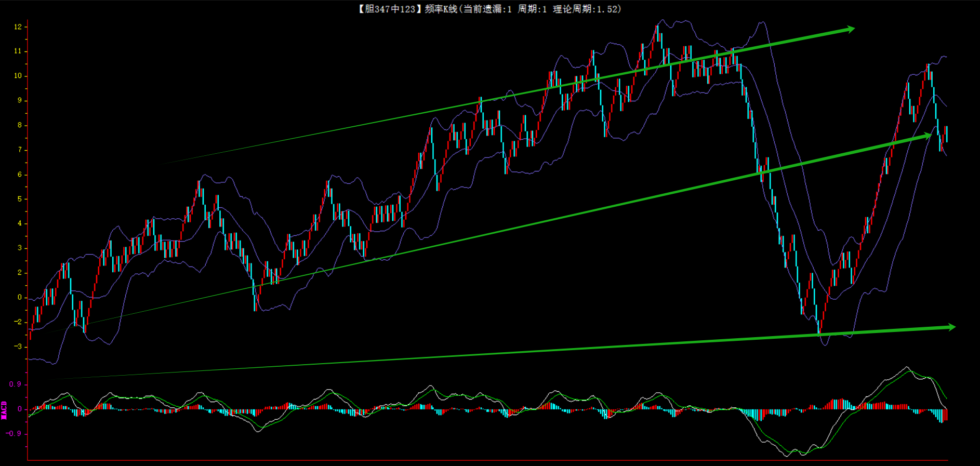Select the most recent candlestick at far right
Image resolution: width=980 pixels, height=466 pixels.
(946, 134)
